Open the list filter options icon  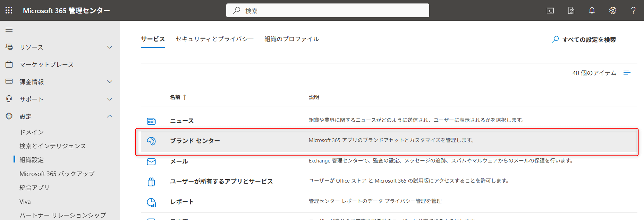(x=627, y=73)
